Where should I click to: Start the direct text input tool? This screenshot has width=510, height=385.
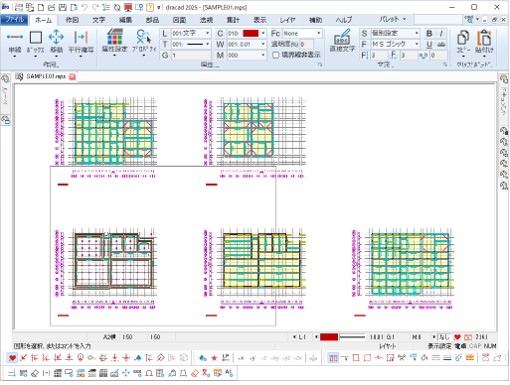[342, 41]
